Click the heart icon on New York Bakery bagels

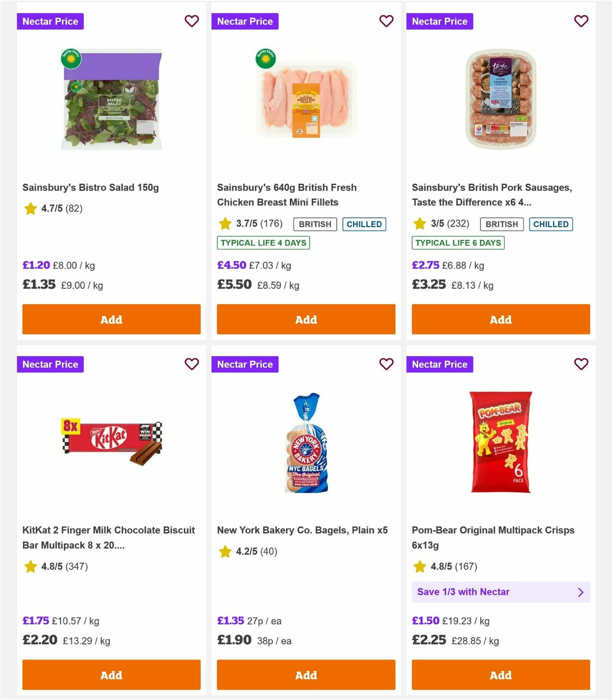coord(386,364)
